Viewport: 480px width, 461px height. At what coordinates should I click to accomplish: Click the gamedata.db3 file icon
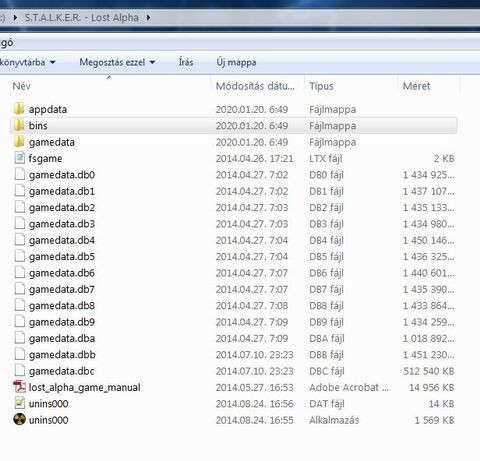click(x=20, y=223)
